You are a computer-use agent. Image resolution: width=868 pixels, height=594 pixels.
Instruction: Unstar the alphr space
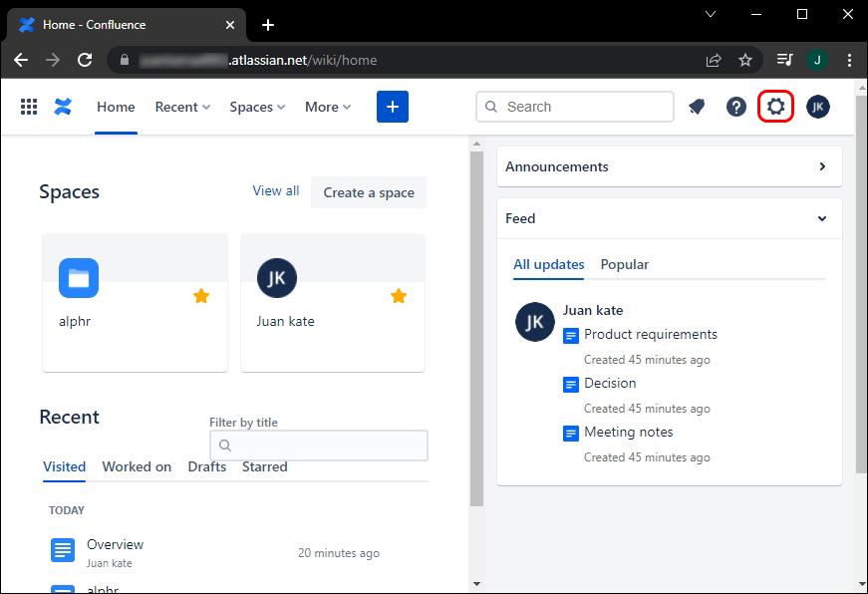(x=201, y=295)
